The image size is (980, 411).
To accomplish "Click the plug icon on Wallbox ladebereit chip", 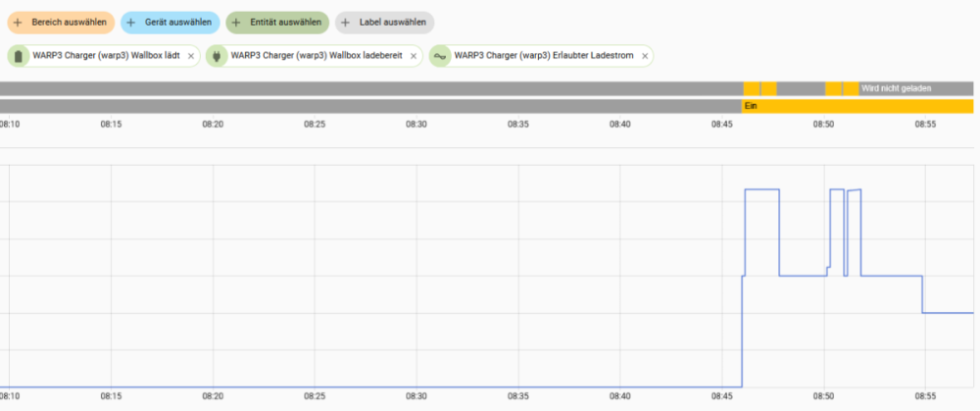I will 217,56.
